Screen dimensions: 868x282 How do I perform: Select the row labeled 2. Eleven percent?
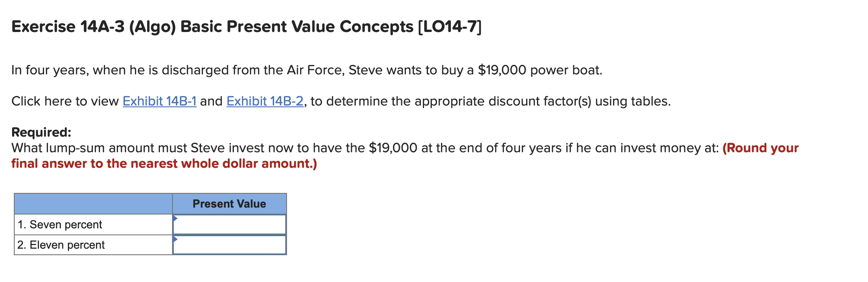[x=61, y=244]
